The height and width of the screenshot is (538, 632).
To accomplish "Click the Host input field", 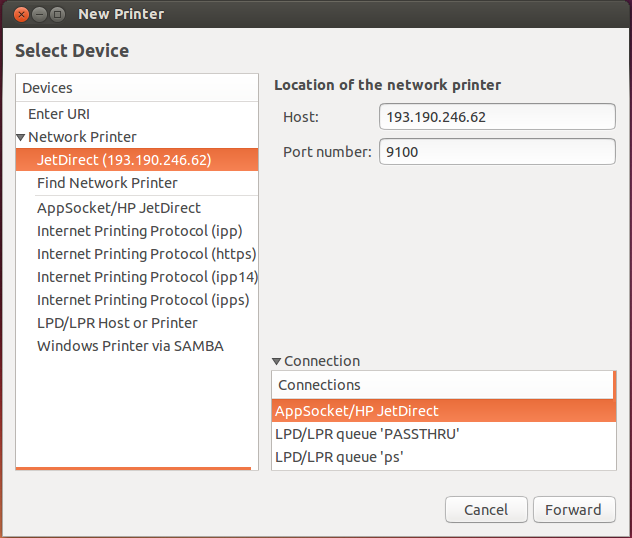I will point(497,117).
